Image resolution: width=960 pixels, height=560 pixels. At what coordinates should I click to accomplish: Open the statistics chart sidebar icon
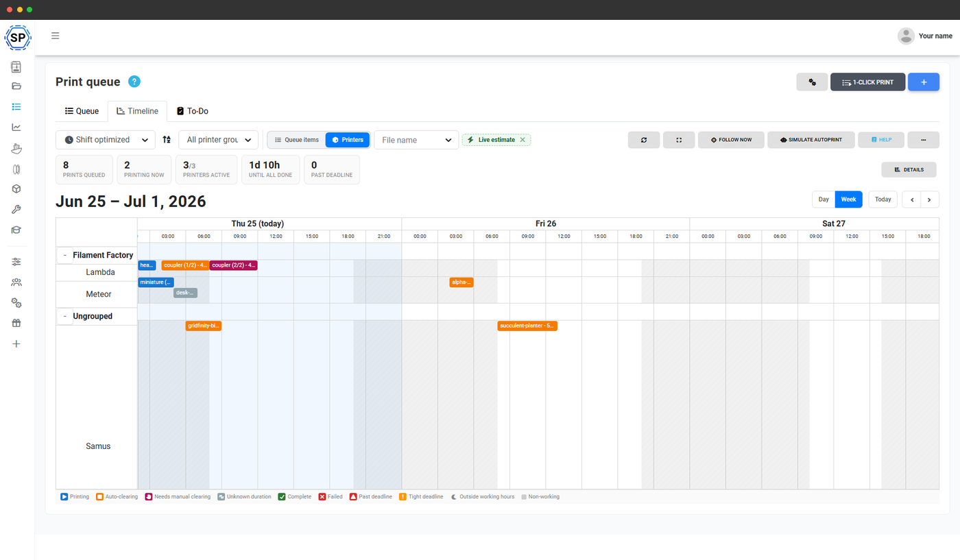click(16, 127)
